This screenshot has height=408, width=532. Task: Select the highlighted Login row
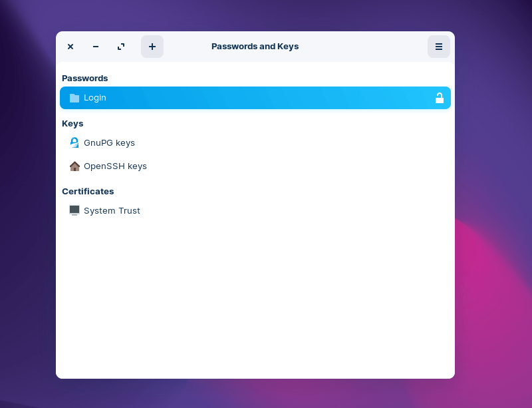click(255, 98)
